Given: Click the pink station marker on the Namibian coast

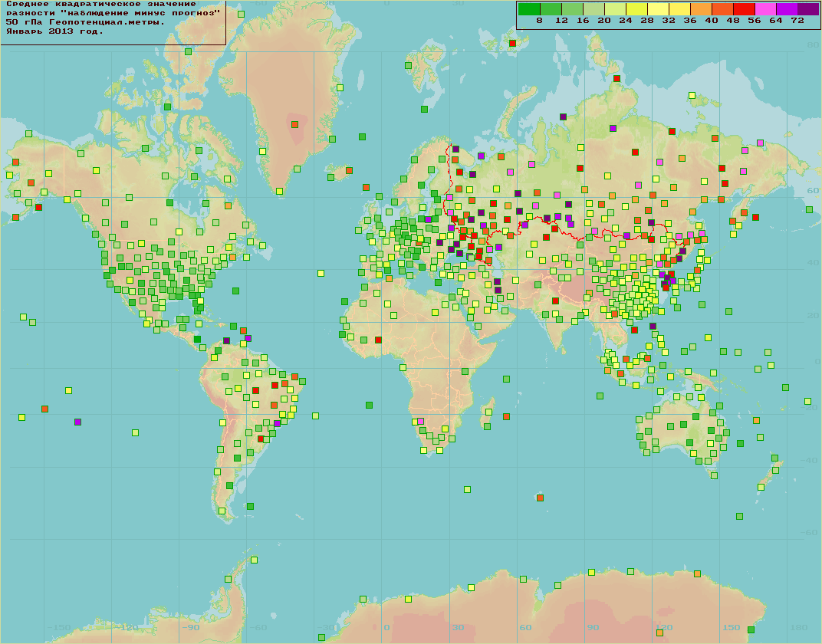Looking at the screenshot, I should tap(420, 422).
